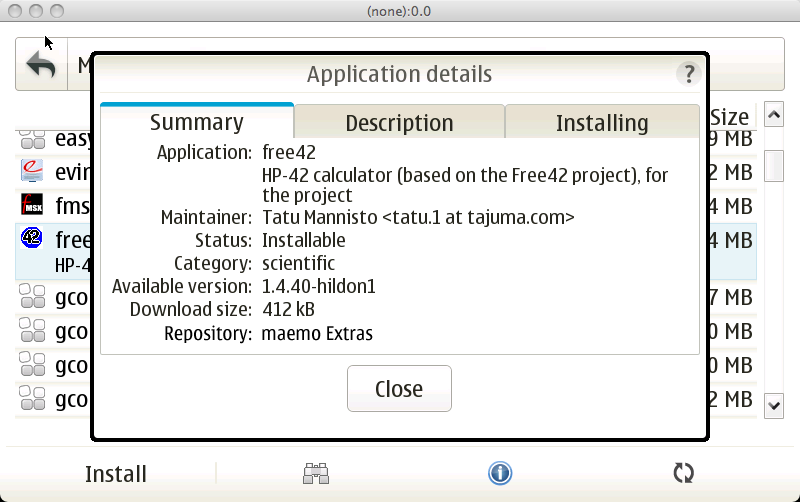The image size is (800, 502).
Task: Click icon of the last gco package (2 MB)
Action: [32, 398]
